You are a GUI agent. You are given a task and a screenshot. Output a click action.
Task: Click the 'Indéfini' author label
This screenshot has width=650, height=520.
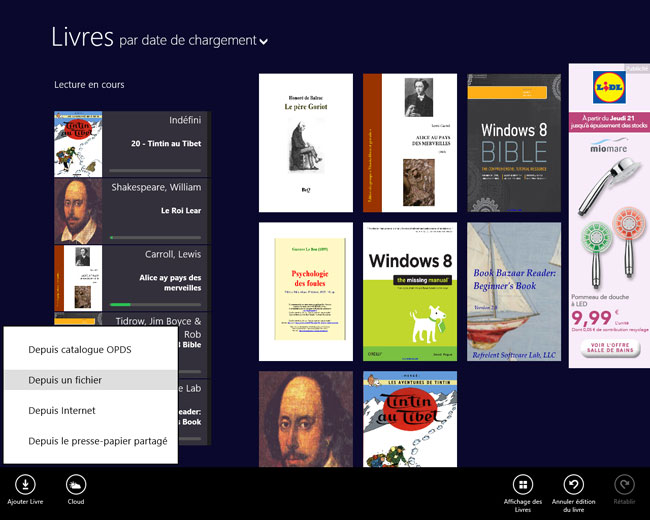coord(185,120)
